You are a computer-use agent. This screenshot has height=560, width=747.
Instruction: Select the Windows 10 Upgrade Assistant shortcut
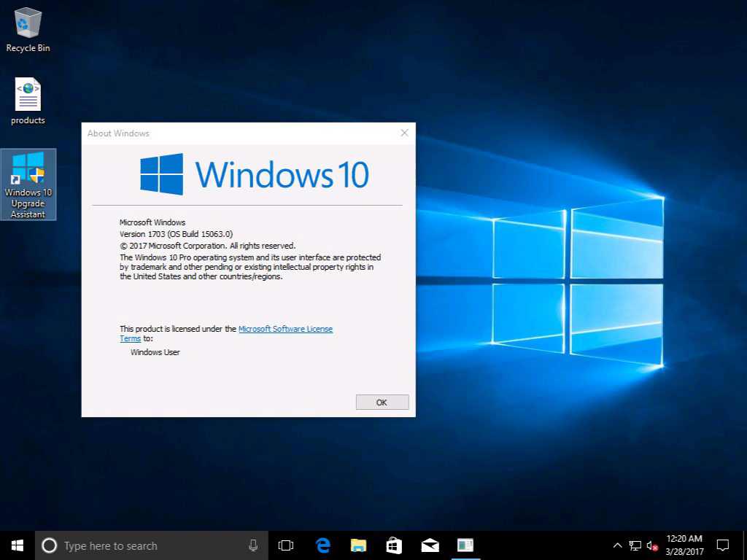click(x=28, y=184)
